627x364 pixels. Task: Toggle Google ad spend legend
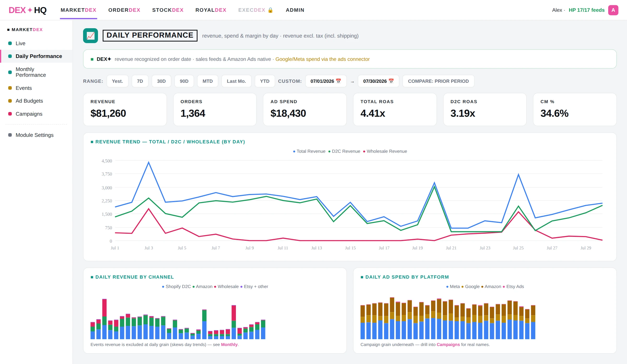click(471, 286)
